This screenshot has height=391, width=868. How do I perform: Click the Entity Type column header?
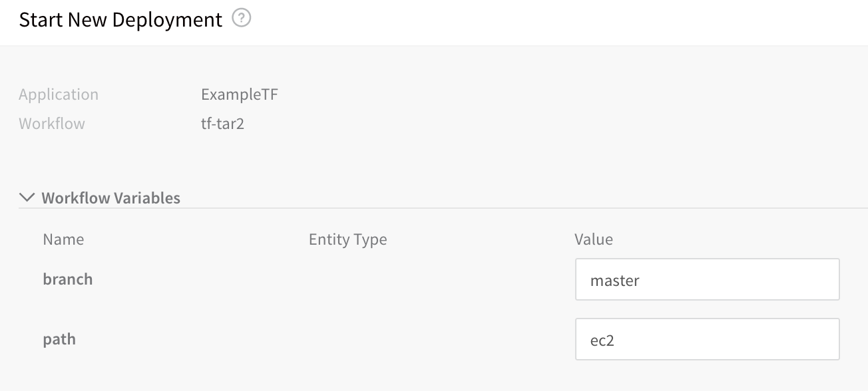tap(347, 239)
